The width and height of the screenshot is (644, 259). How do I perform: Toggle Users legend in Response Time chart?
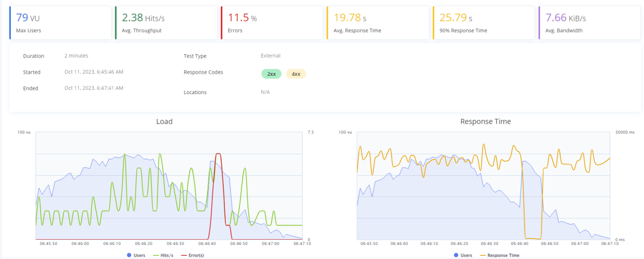tap(463, 255)
